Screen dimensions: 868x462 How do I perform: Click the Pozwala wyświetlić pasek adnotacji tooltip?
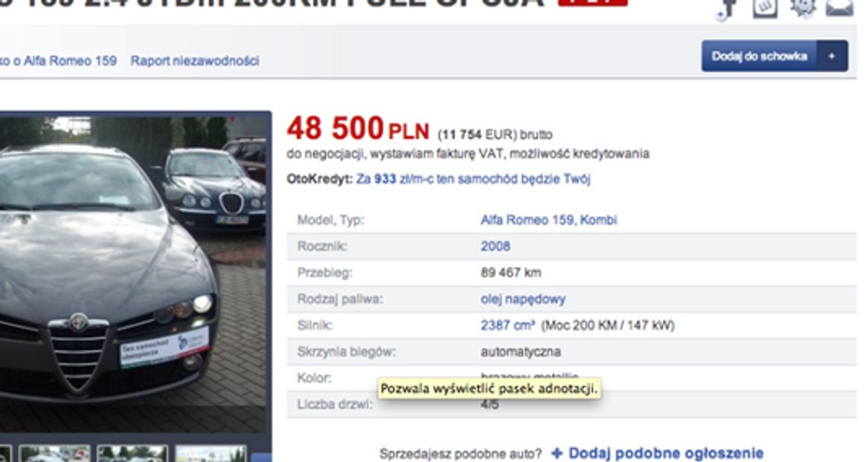(x=489, y=388)
